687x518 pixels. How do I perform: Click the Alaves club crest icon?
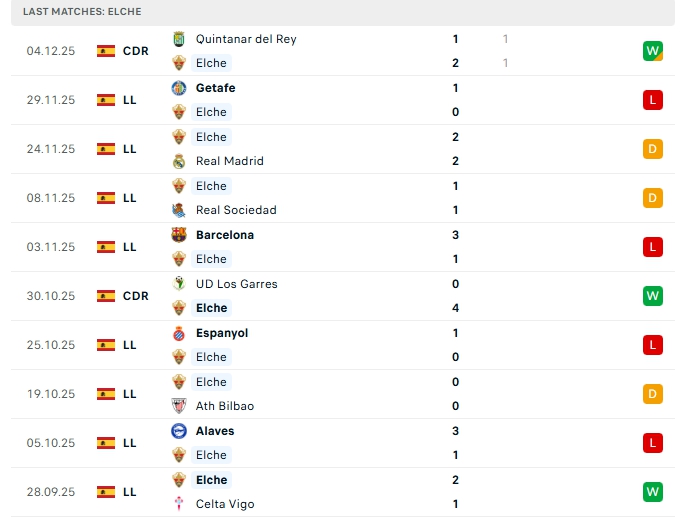179,431
